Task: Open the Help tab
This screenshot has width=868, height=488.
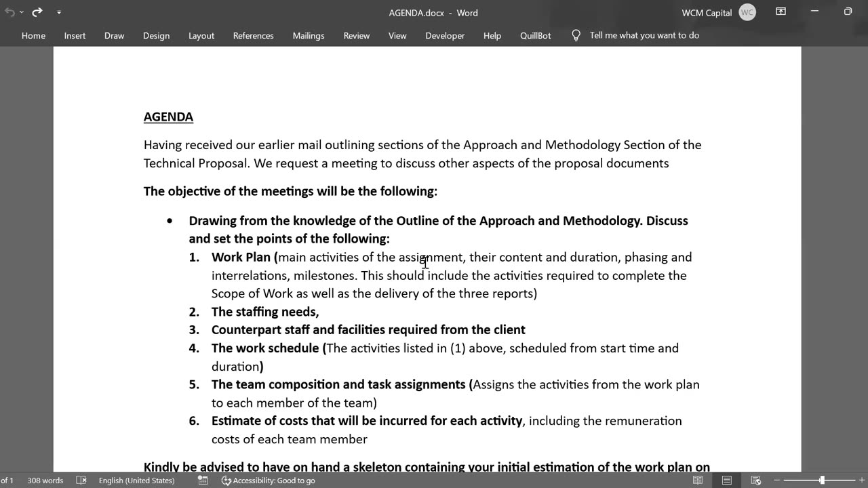Action: tap(492, 35)
